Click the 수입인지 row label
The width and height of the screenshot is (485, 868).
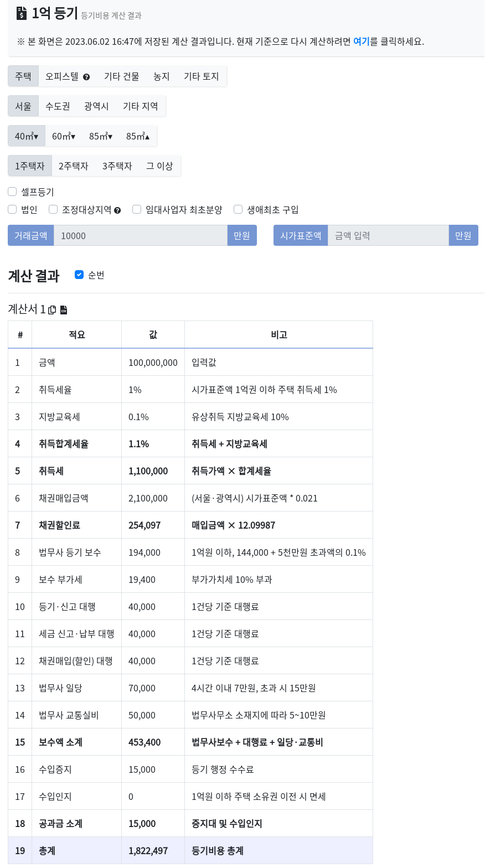point(55,797)
